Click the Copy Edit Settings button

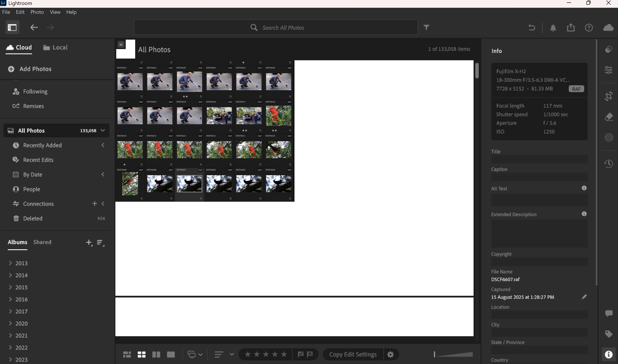[353, 354]
